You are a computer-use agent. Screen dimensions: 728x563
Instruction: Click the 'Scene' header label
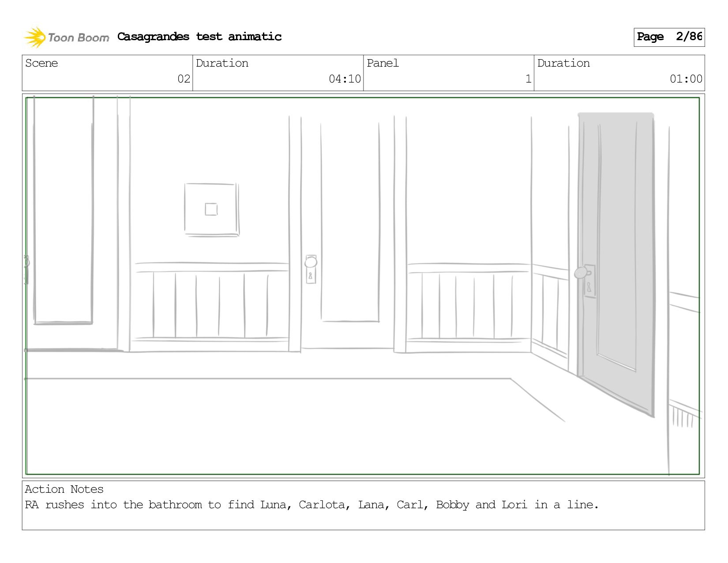(x=41, y=63)
